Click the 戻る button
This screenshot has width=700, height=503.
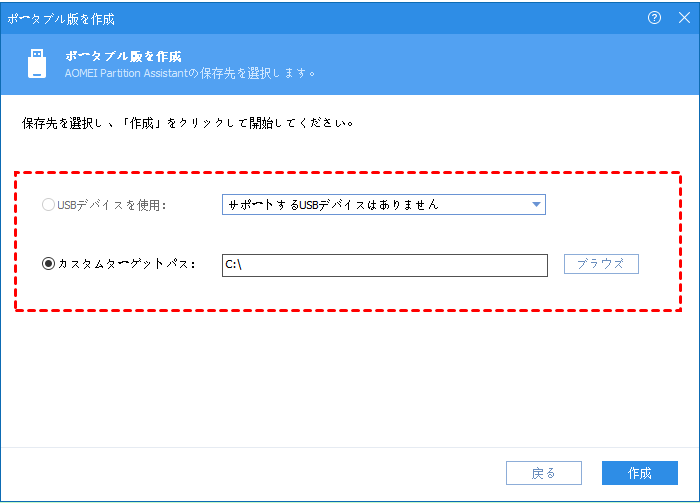[x=543, y=473]
